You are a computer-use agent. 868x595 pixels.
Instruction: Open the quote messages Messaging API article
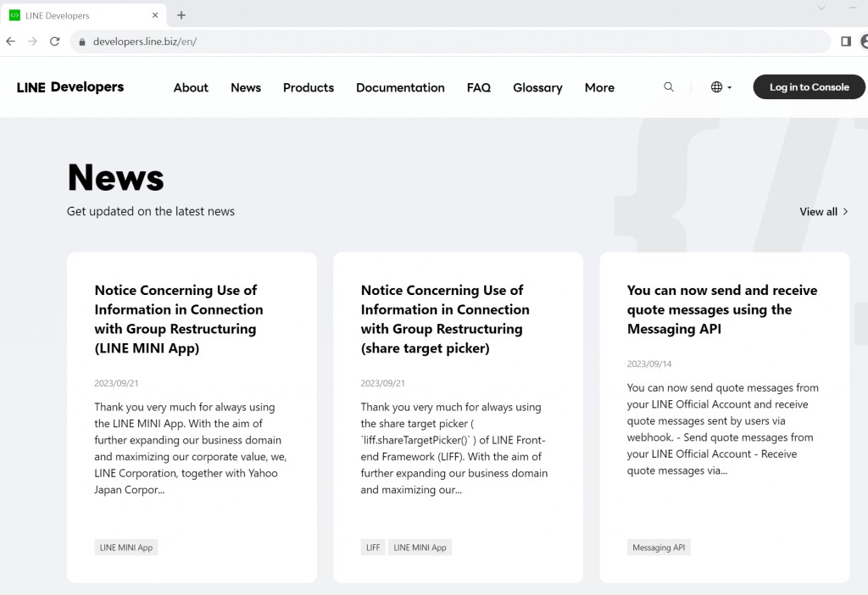(722, 309)
